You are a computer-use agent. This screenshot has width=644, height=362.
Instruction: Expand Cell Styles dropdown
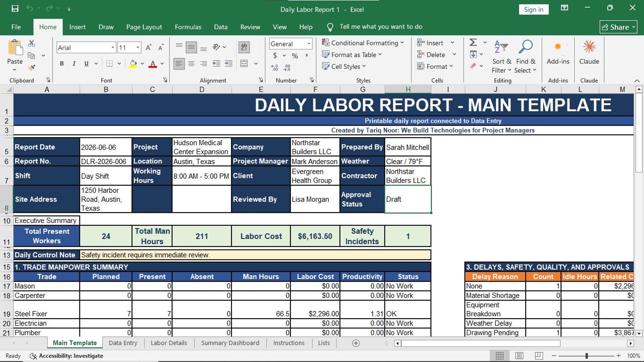[x=344, y=66]
